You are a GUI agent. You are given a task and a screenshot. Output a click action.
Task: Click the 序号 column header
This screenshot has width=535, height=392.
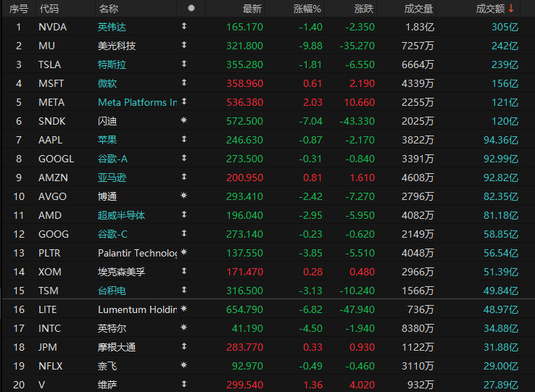(x=19, y=9)
